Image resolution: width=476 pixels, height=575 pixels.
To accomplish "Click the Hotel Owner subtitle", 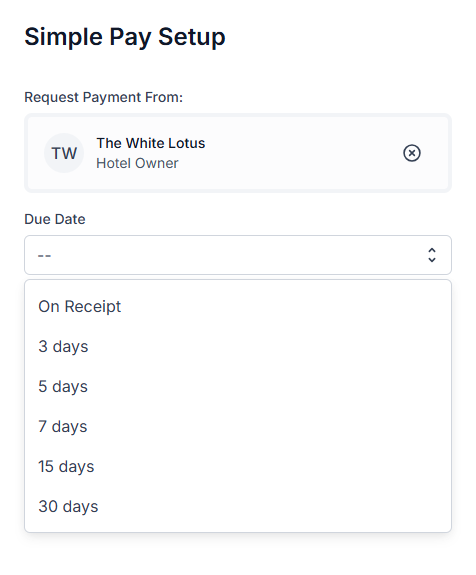I will 137,163.
